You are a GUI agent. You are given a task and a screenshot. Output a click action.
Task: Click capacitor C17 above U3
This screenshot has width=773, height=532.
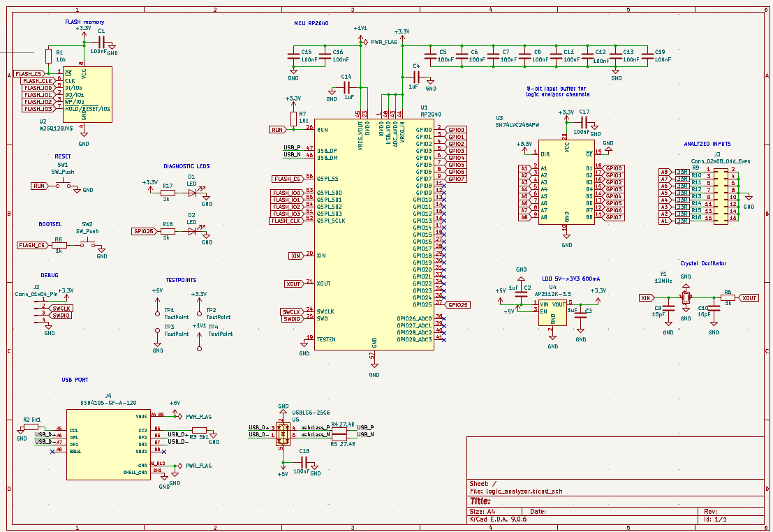coord(584,123)
